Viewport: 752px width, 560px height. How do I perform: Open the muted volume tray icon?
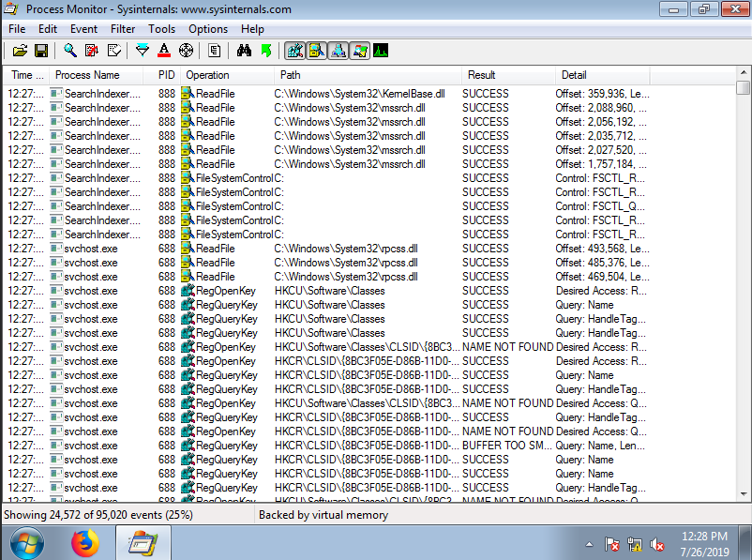(x=656, y=545)
